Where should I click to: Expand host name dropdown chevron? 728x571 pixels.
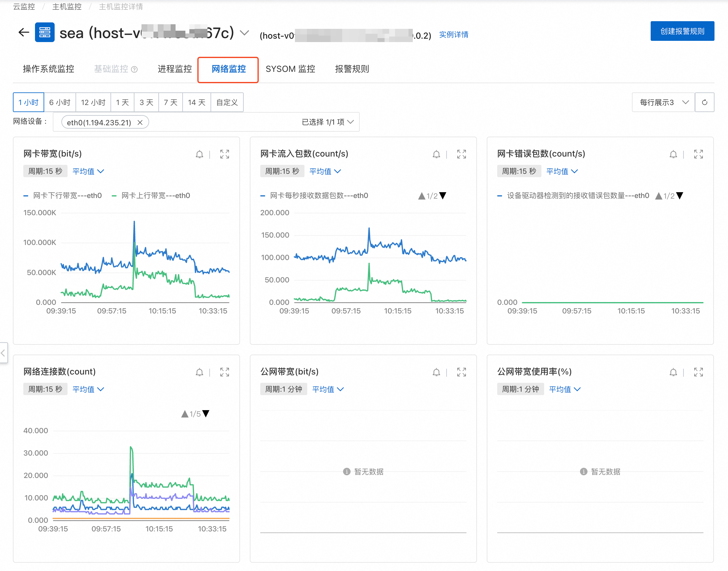[245, 33]
